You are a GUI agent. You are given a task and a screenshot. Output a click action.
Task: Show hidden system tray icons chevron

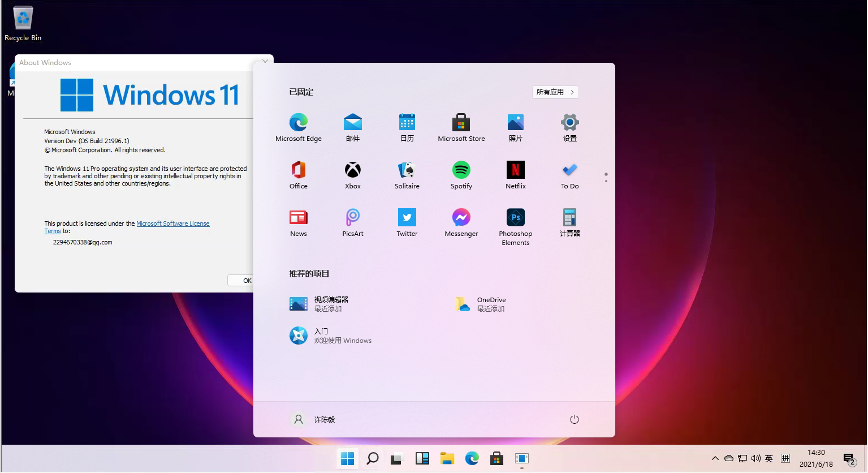tap(715, 458)
